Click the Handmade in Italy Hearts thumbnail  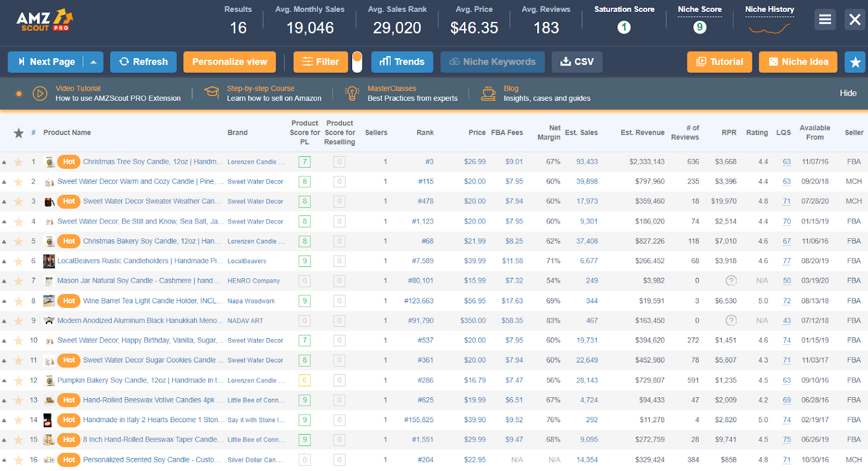[x=49, y=420]
